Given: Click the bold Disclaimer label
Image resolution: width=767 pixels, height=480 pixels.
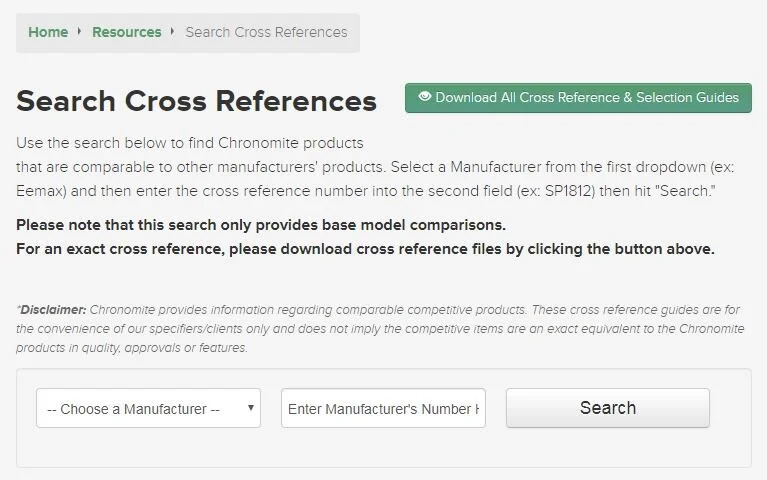Looking at the screenshot, I should point(53,310).
